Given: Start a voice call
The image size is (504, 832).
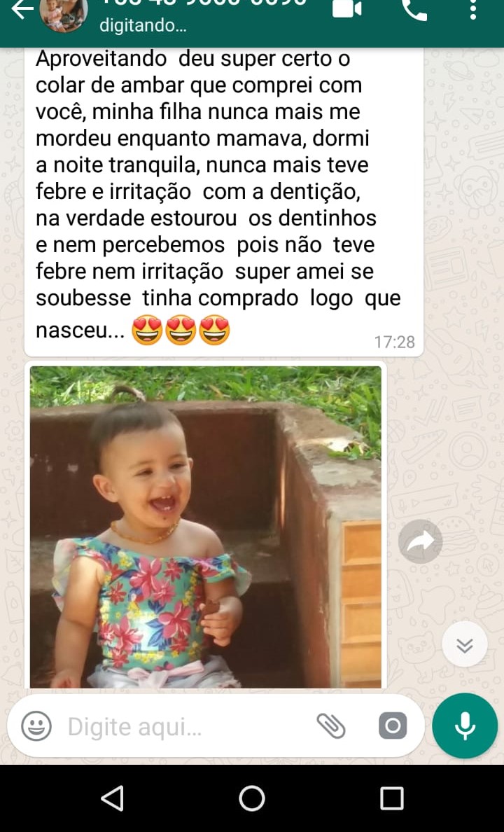Looking at the screenshot, I should click(414, 9).
